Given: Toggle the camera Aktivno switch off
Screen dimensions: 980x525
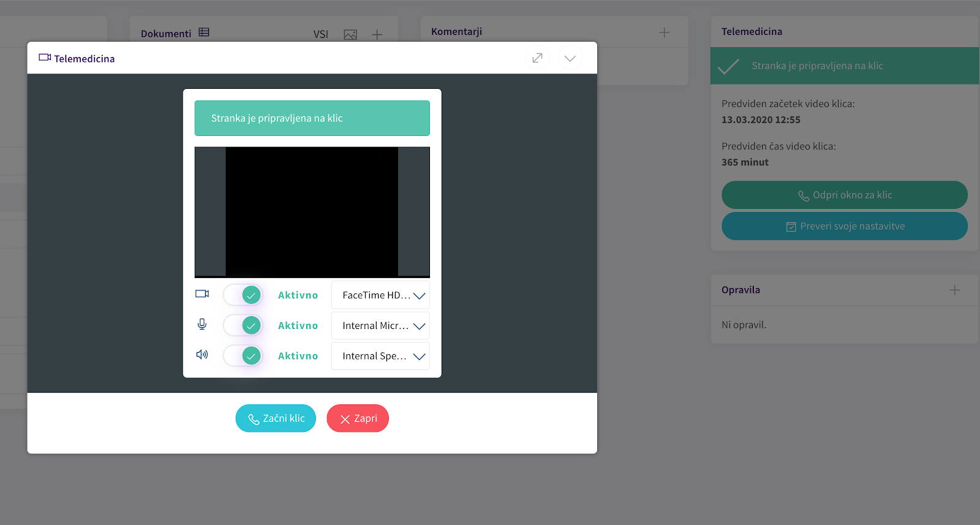Looking at the screenshot, I should (x=243, y=295).
